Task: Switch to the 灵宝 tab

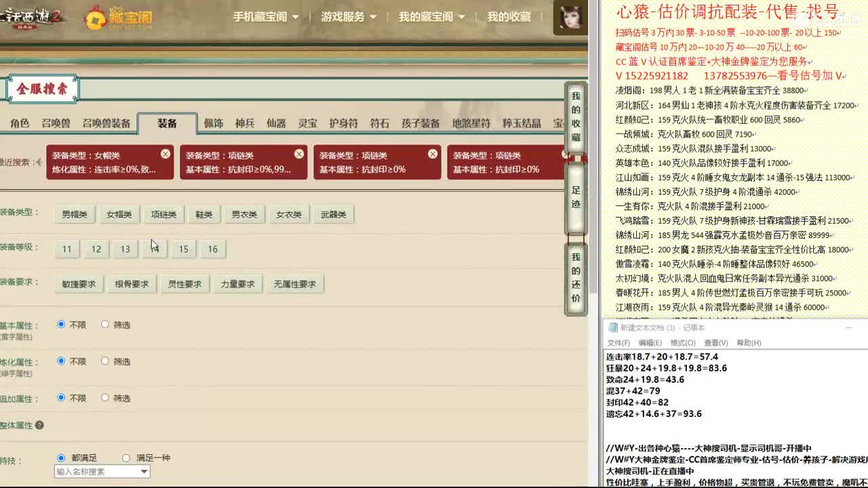Action: pos(307,123)
